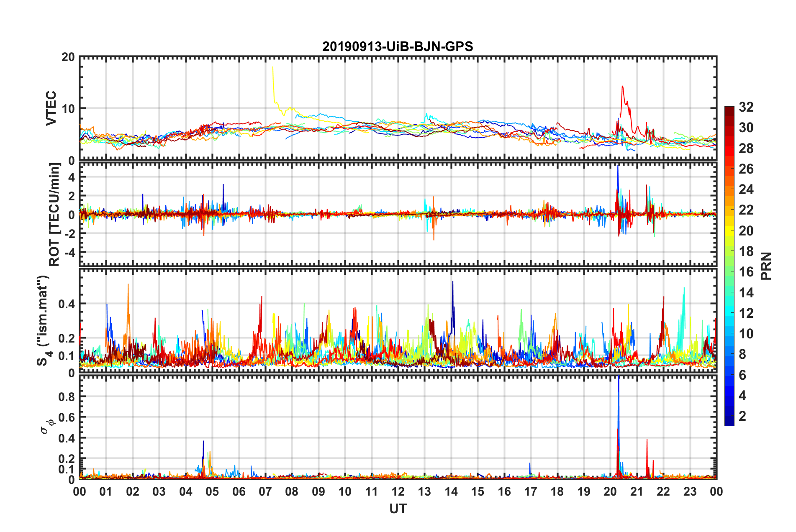Click UT axis hour tick 01
796x532 pixels.
(106, 491)
